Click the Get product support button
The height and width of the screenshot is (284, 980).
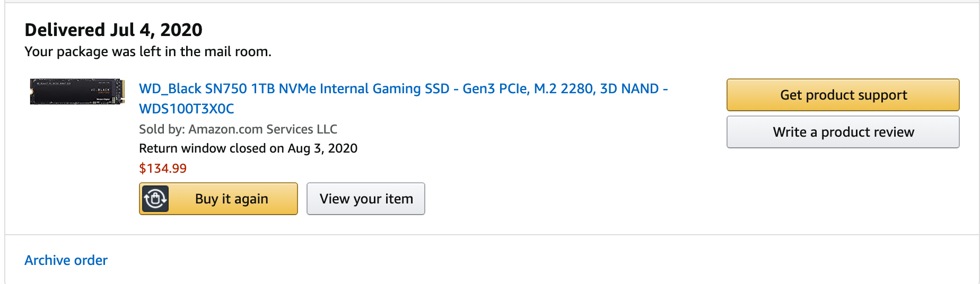click(843, 95)
